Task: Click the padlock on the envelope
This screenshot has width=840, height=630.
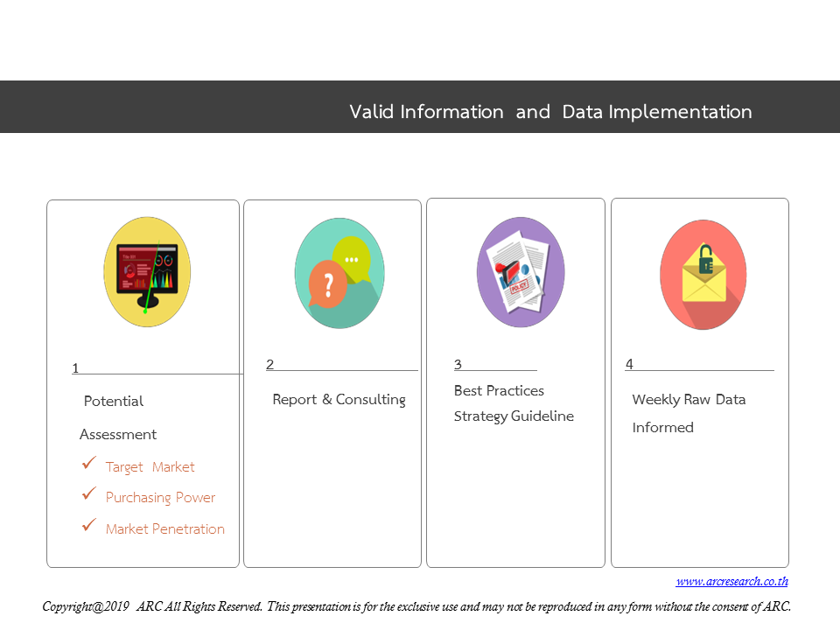Action: [706, 259]
